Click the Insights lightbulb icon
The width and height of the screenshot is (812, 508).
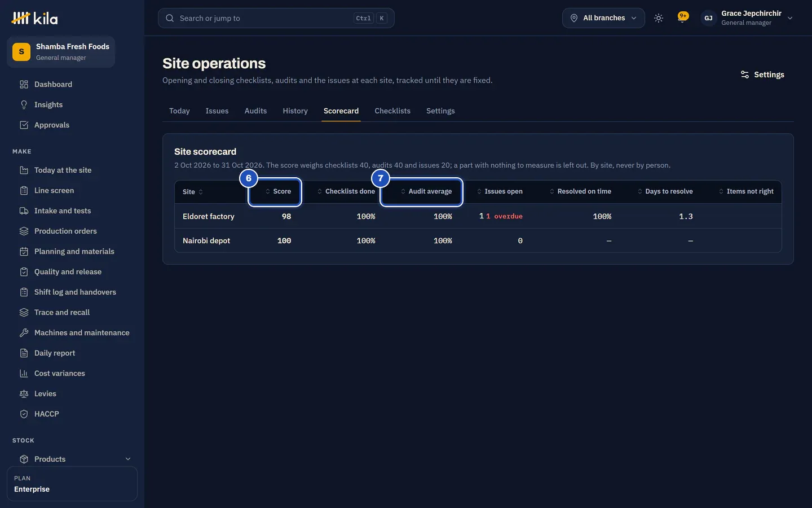tap(24, 105)
